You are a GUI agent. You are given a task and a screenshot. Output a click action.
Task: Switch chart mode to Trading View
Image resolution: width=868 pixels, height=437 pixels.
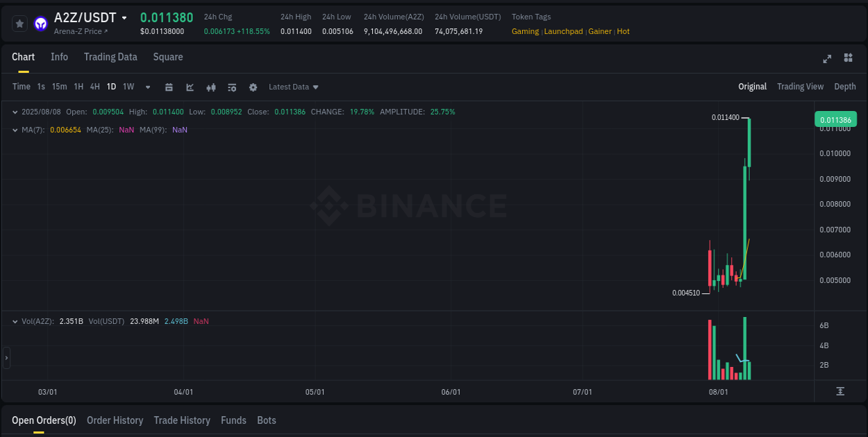tap(800, 87)
